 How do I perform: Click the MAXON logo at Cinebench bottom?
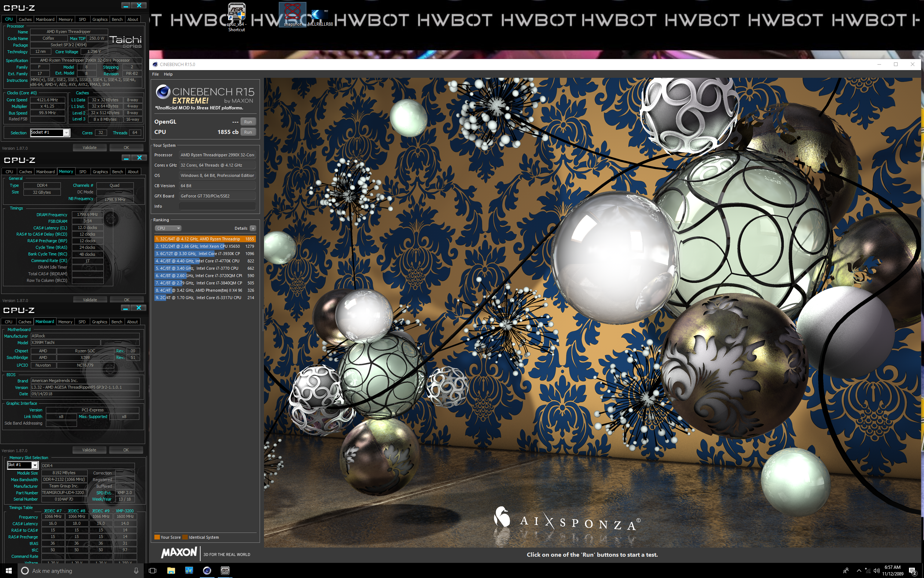pyautogui.click(x=179, y=552)
